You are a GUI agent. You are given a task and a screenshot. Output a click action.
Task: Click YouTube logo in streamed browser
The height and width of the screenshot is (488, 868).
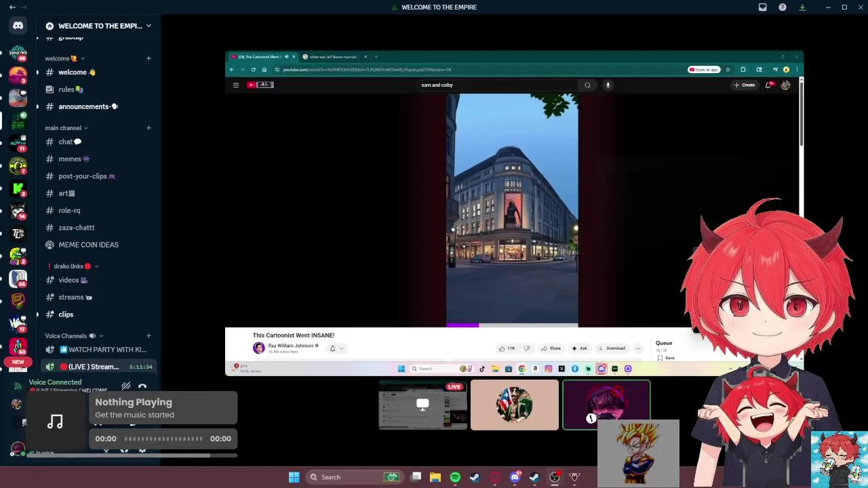pyautogui.click(x=260, y=85)
